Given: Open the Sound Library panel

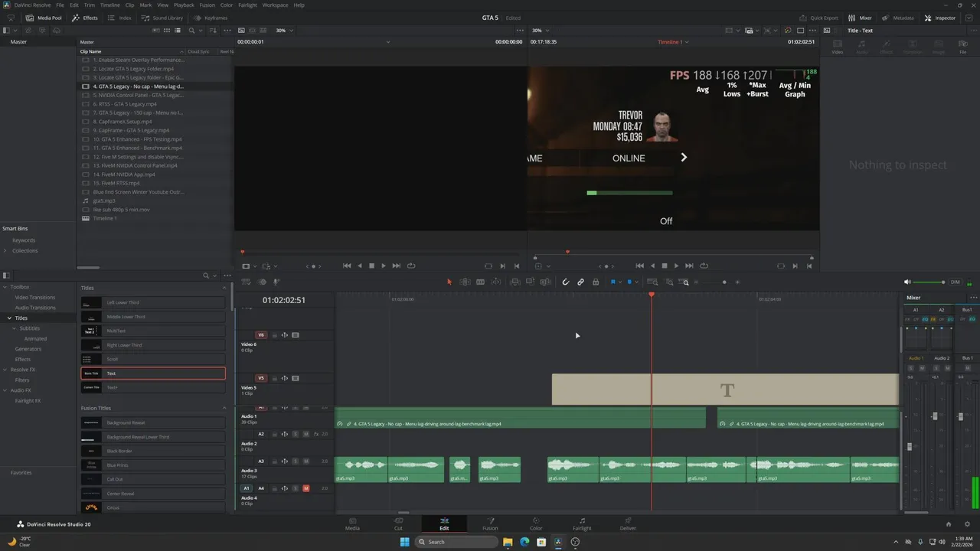Looking at the screenshot, I should [x=162, y=18].
